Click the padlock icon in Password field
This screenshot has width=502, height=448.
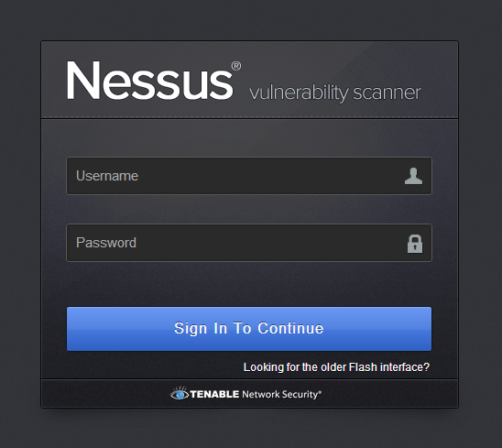(415, 244)
